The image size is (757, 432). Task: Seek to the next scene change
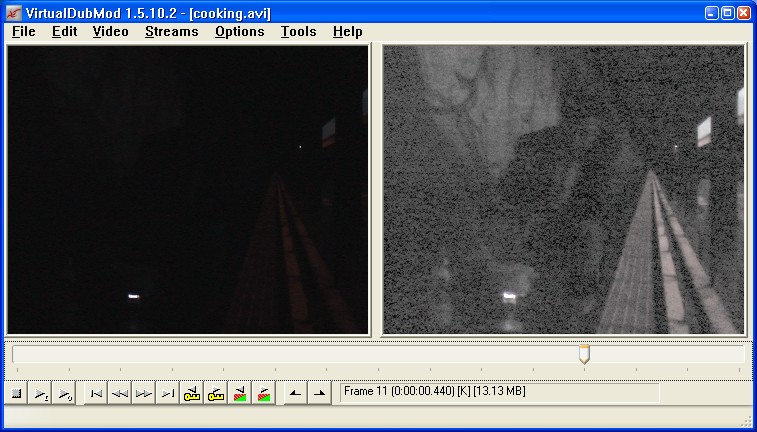[x=264, y=393]
